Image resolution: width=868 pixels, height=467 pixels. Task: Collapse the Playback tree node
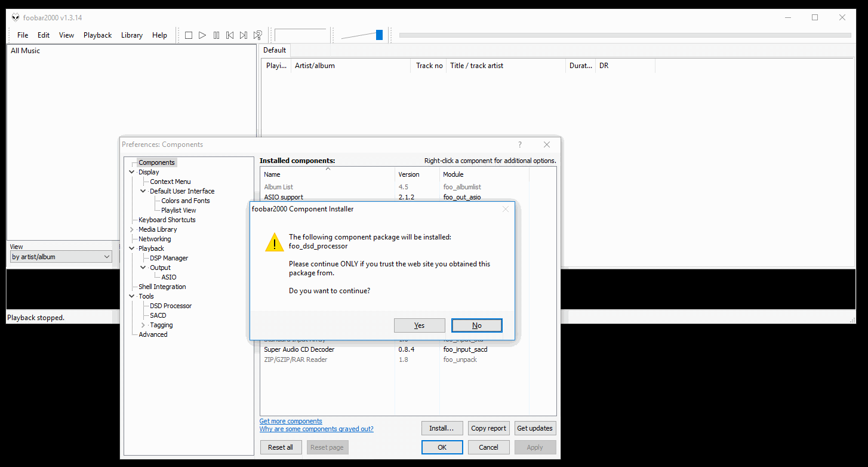click(x=132, y=248)
